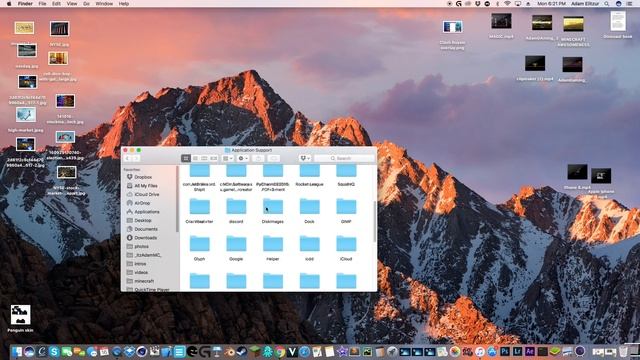The image size is (640, 360).
Task: Open Google Chrome from the Dock
Action: [x=280, y=351]
